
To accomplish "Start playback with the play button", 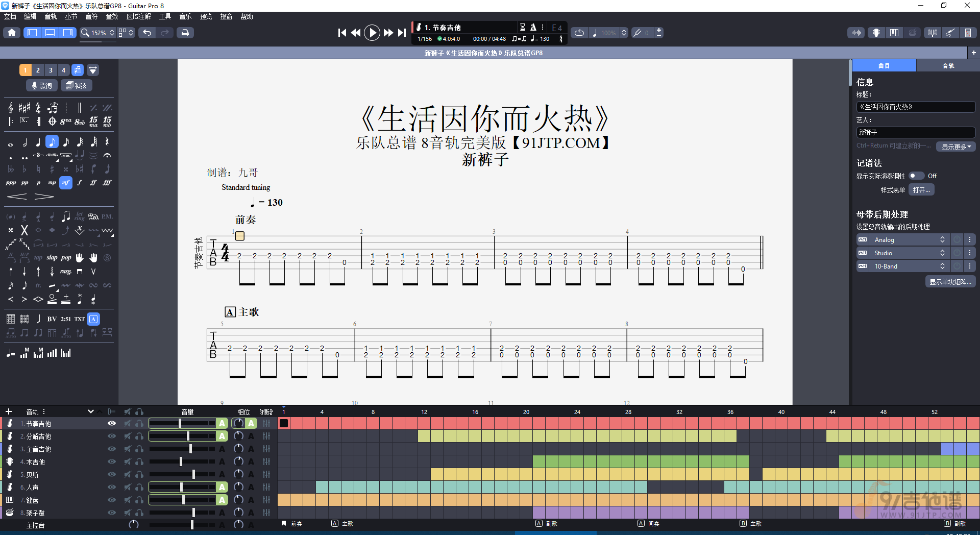I will 372,33.
